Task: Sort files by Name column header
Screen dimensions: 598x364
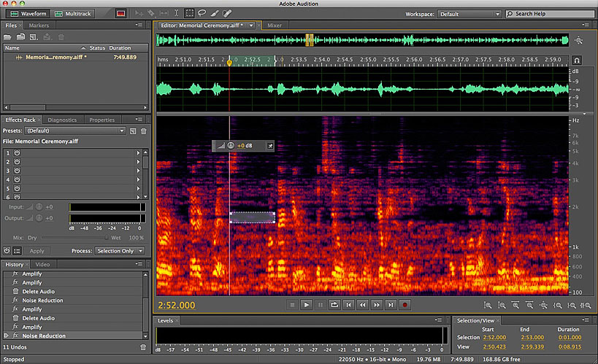Action: pyautogui.click(x=45, y=48)
